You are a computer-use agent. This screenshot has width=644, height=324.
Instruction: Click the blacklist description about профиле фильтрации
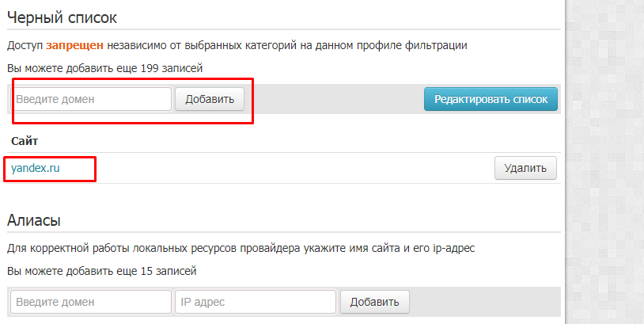tap(237, 45)
